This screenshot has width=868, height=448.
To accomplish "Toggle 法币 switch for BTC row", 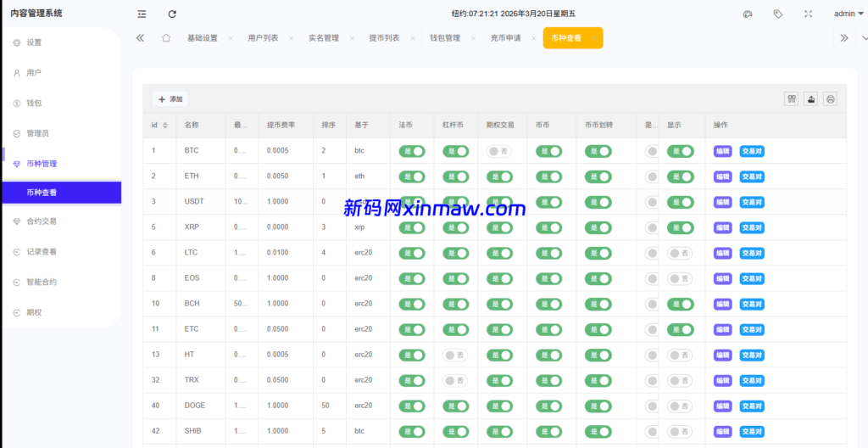I will pyautogui.click(x=412, y=151).
